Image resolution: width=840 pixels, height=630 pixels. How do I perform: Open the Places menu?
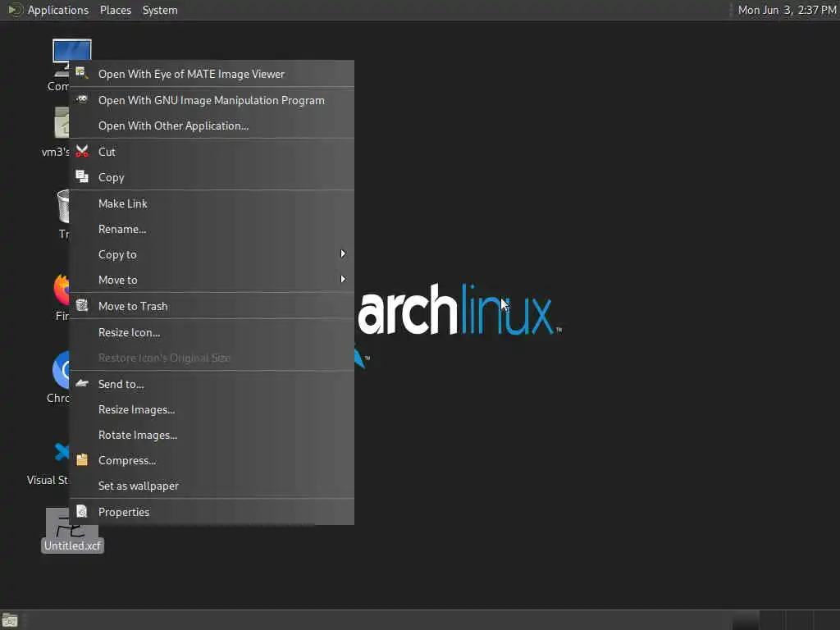[x=115, y=10]
